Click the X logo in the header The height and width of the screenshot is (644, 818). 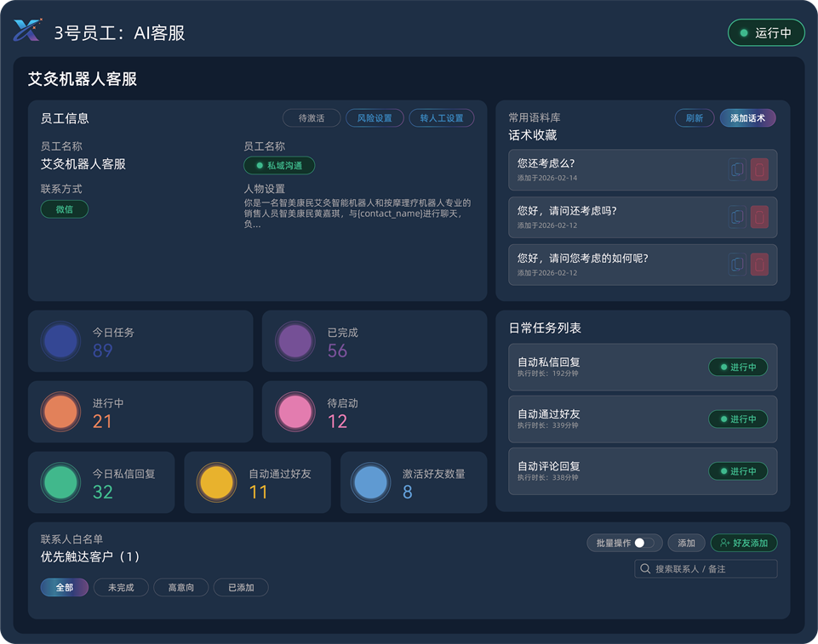pyautogui.click(x=26, y=31)
